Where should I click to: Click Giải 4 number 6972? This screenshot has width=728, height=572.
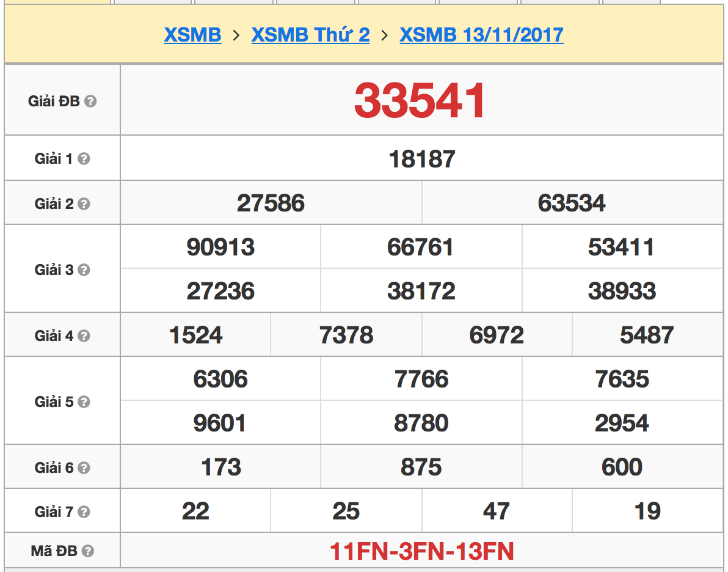497,335
